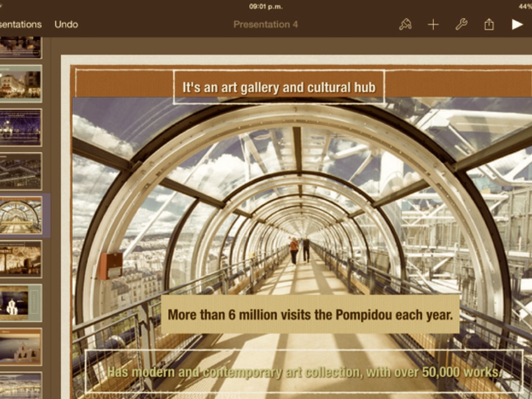Tap the Presentation 4 title
Screen dimensions: 532x399
click(x=265, y=24)
